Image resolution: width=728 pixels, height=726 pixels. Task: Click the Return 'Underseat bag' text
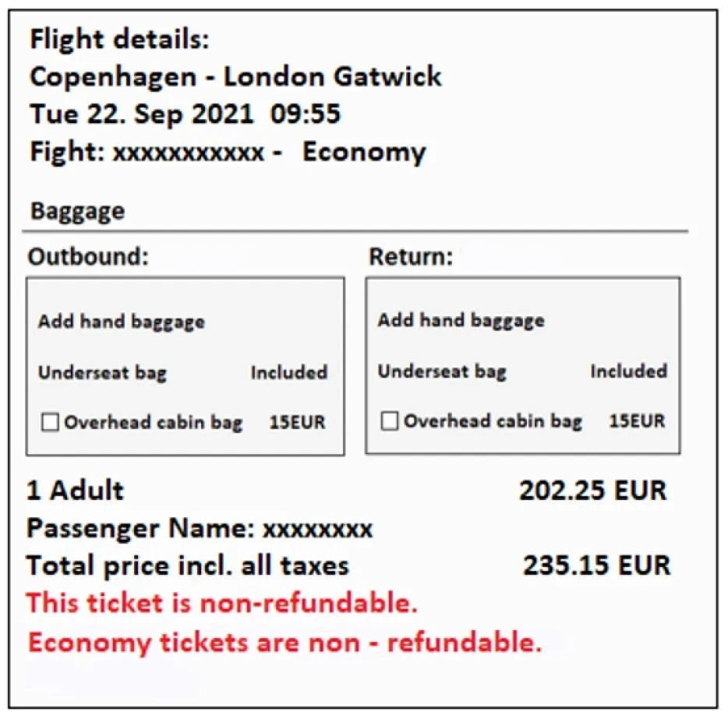pos(442,372)
